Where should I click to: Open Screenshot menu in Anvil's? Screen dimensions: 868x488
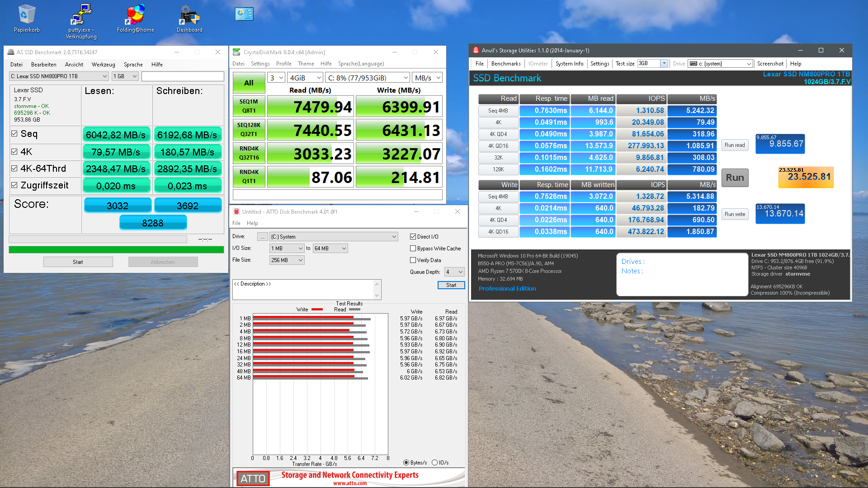pos(770,64)
